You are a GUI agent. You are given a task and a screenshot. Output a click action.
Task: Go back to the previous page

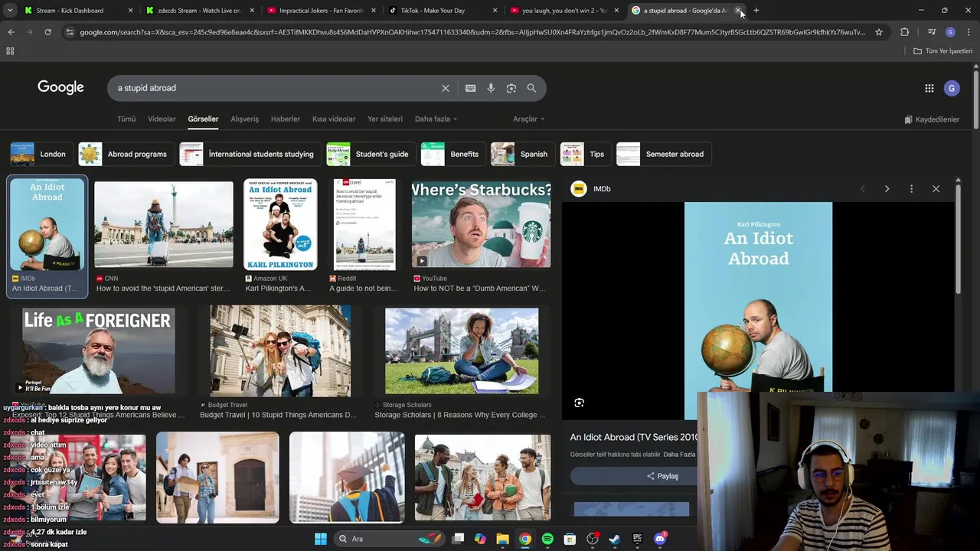click(11, 32)
